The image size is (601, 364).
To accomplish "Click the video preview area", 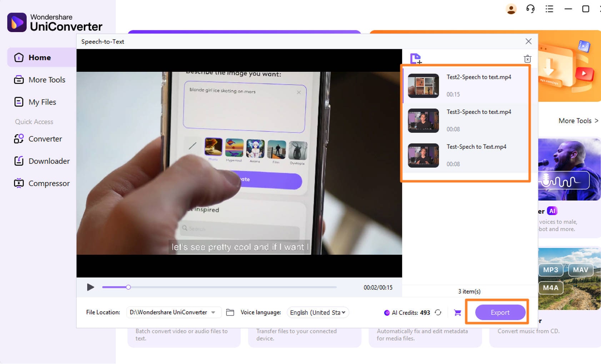I will pos(239,163).
